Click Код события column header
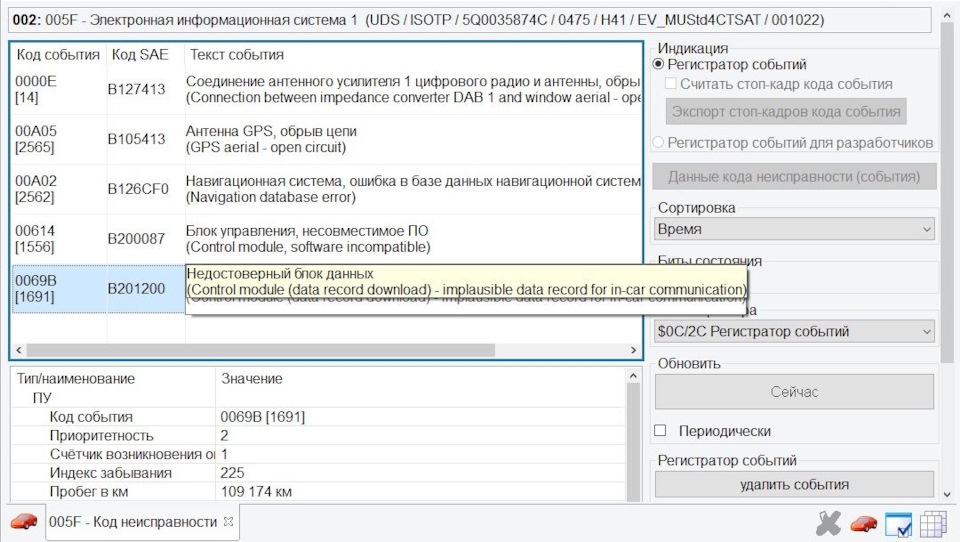Image resolution: width=960 pixels, height=542 pixels. point(58,55)
